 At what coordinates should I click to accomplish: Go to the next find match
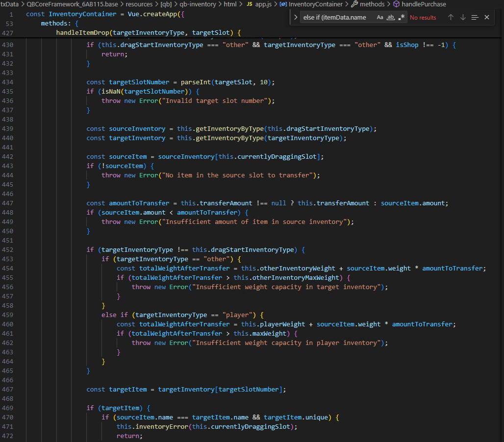pyautogui.click(x=463, y=17)
